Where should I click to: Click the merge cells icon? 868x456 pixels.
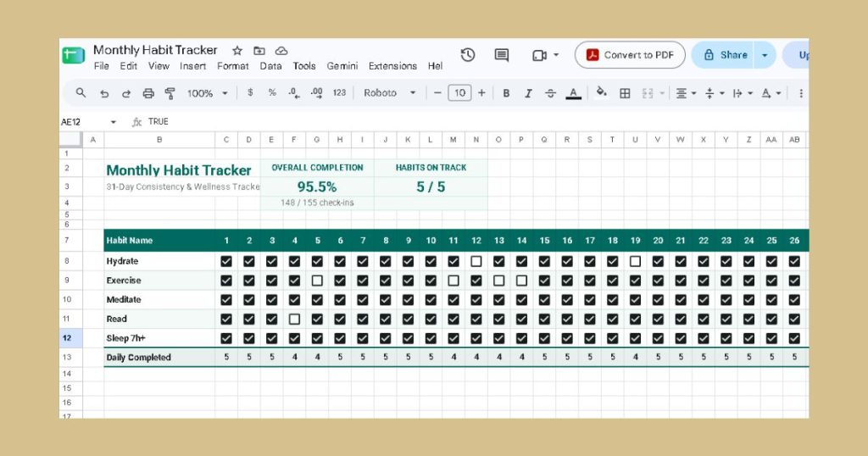(x=648, y=93)
